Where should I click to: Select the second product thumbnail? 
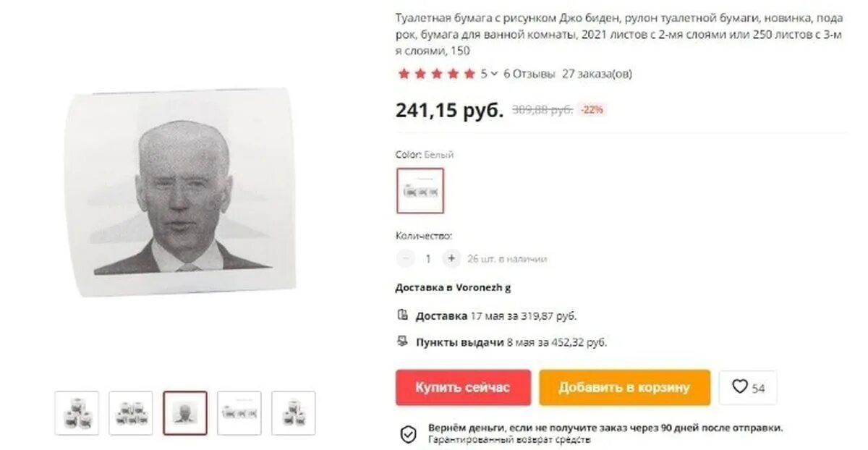tap(131, 413)
